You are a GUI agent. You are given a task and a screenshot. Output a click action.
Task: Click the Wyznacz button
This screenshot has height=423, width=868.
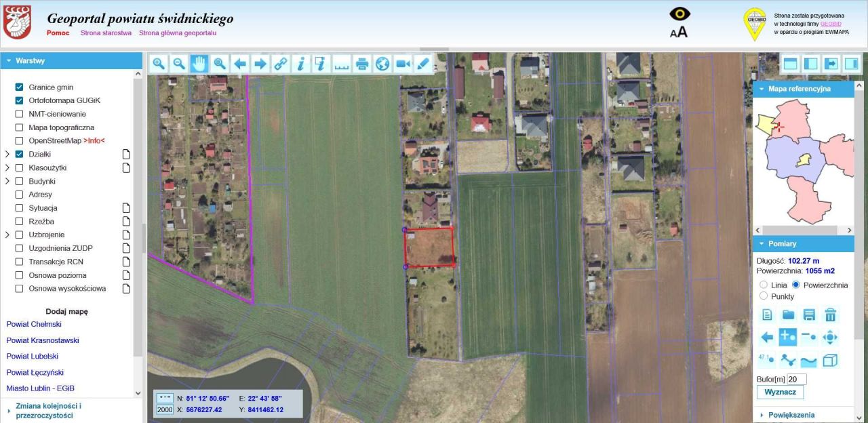point(780,392)
